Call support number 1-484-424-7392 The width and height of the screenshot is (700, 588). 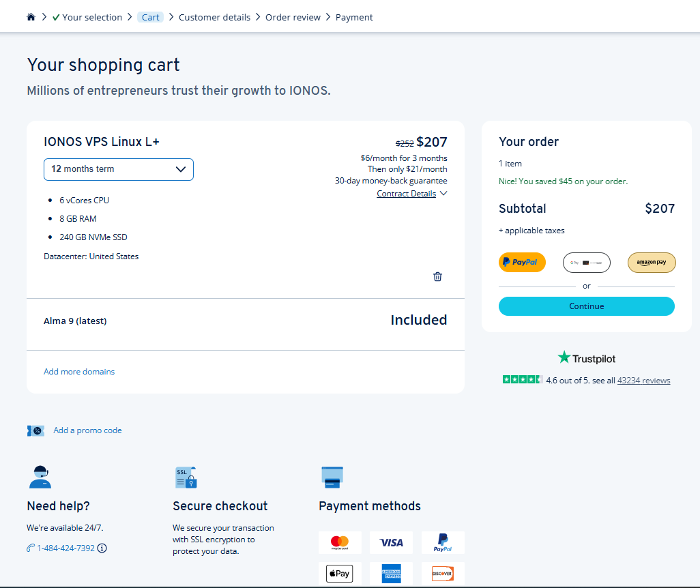click(65, 548)
